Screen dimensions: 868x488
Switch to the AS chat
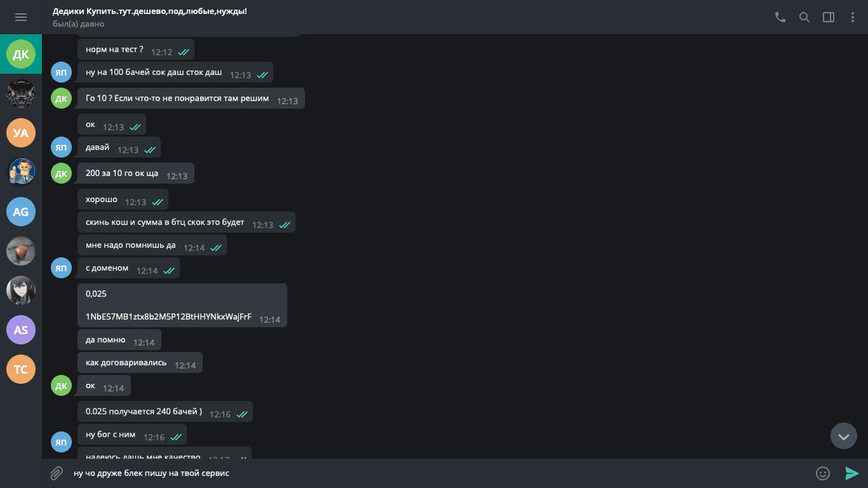pyautogui.click(x=21, y=330)
